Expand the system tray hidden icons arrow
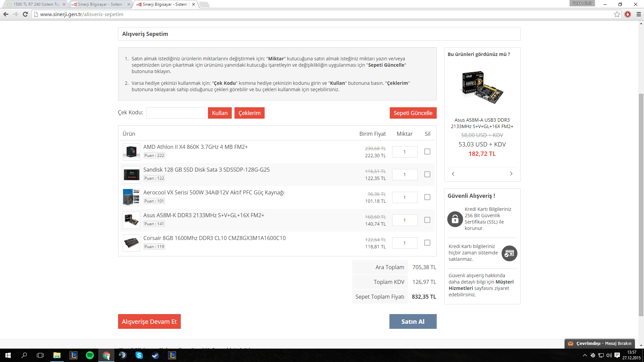The height and width of the screenshot is (362, 644). coord(585,355)
